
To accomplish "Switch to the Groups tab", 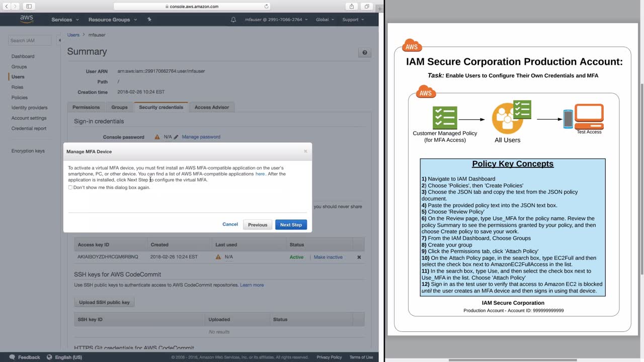I will [119, 107].
